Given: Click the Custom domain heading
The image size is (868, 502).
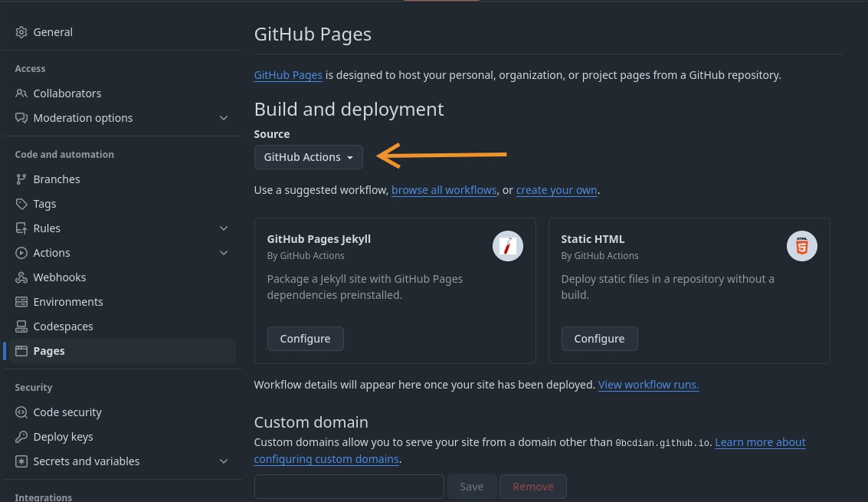Looking at the screenshot, I should point(311,422).
